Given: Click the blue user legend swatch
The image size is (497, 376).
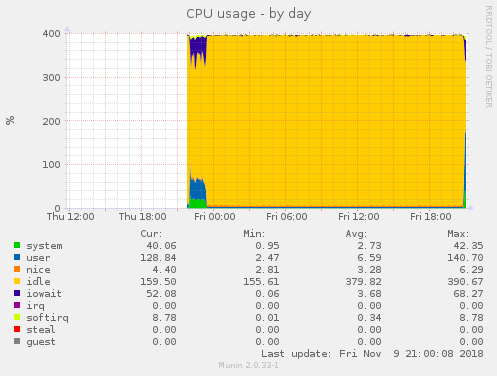Looking at the screenshot, I should pos(17,257).
